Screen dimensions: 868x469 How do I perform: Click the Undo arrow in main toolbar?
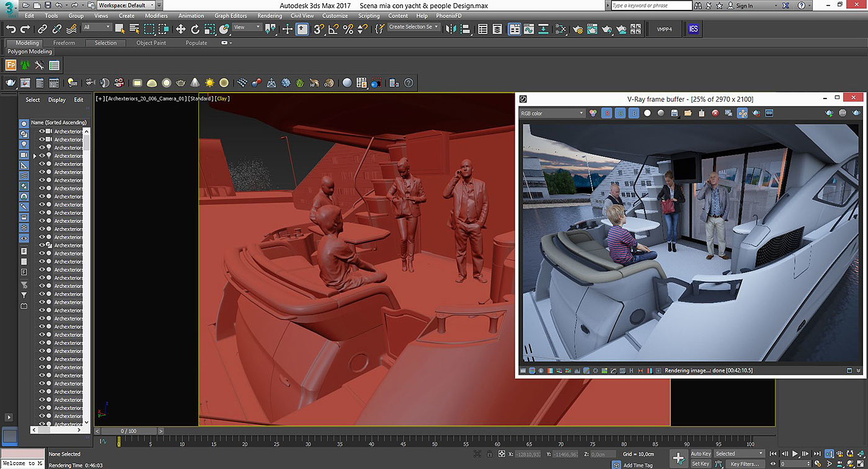click(11, 29)
